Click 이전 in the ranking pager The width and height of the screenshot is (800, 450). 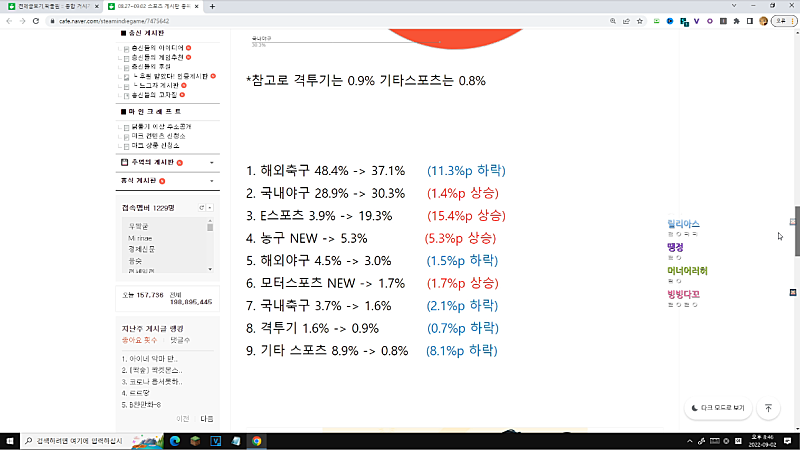click(183, 419)
